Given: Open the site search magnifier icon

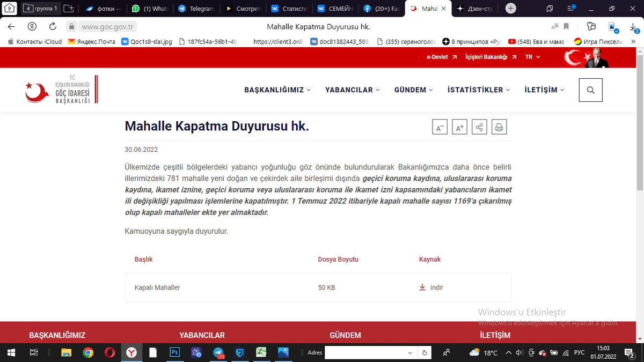Looking at the screenshot, I should 590,90.
